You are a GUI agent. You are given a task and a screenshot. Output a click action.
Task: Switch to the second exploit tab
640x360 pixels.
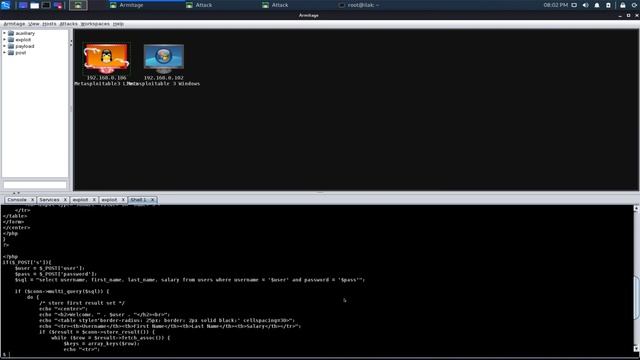coord(109,200)
